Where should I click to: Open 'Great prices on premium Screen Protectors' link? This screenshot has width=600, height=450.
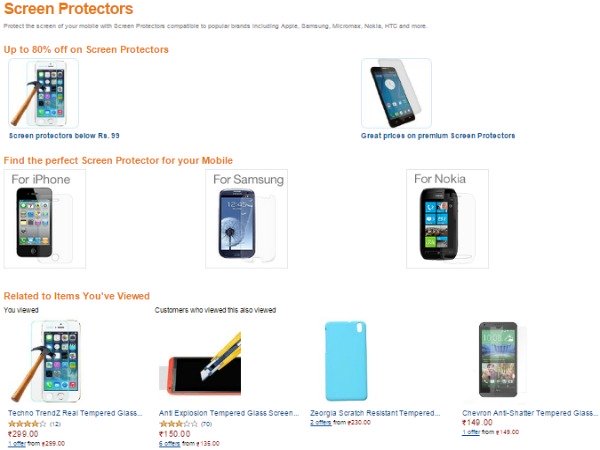tap(438, 135)
